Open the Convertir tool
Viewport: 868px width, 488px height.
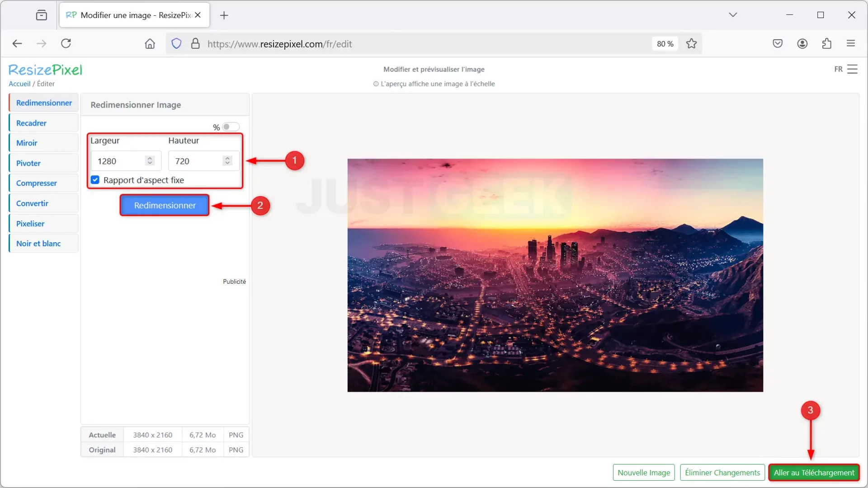44,203
